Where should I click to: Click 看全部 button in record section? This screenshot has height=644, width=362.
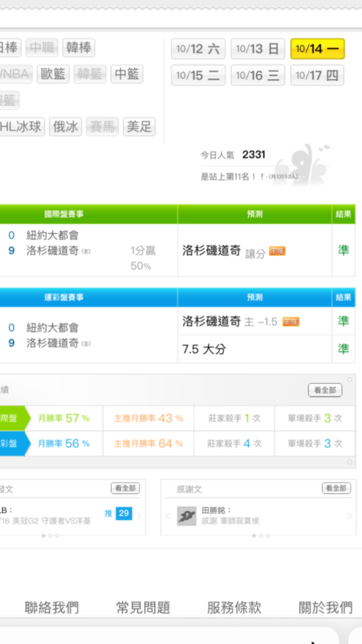coord(325,390)
